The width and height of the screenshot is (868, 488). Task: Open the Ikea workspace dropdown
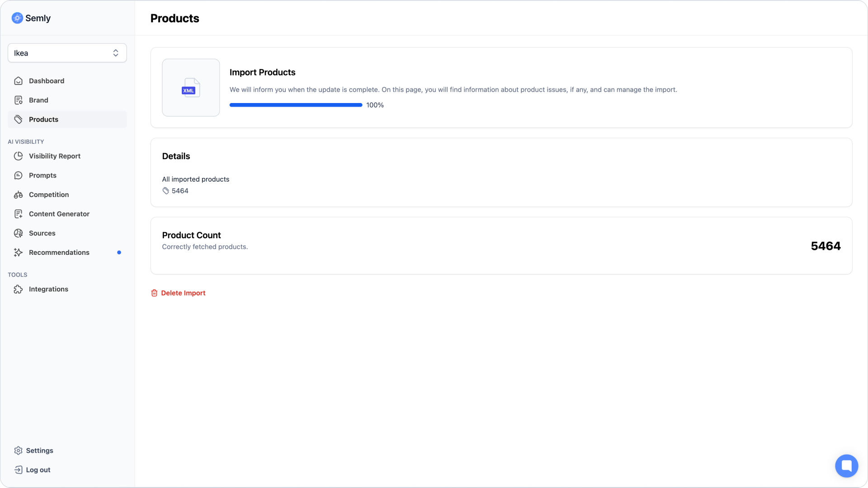pyautogui.click(x=67, y=53)
